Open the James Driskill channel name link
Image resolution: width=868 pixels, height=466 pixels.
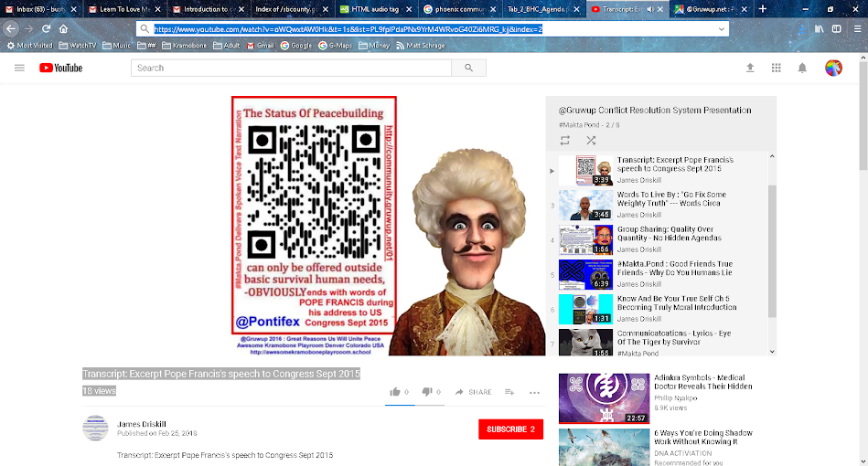tap(141, 424)
